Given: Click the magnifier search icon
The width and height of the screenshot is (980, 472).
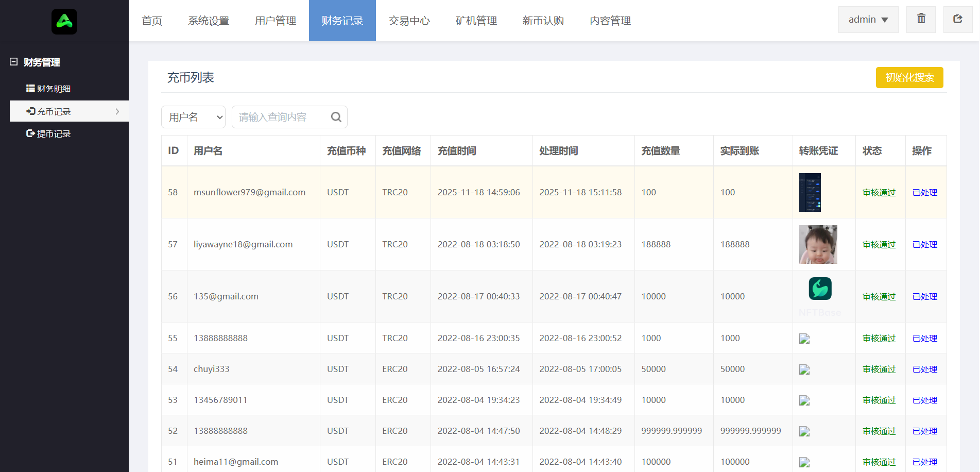Looking at the screenshot, I should (x=336, y=117).
